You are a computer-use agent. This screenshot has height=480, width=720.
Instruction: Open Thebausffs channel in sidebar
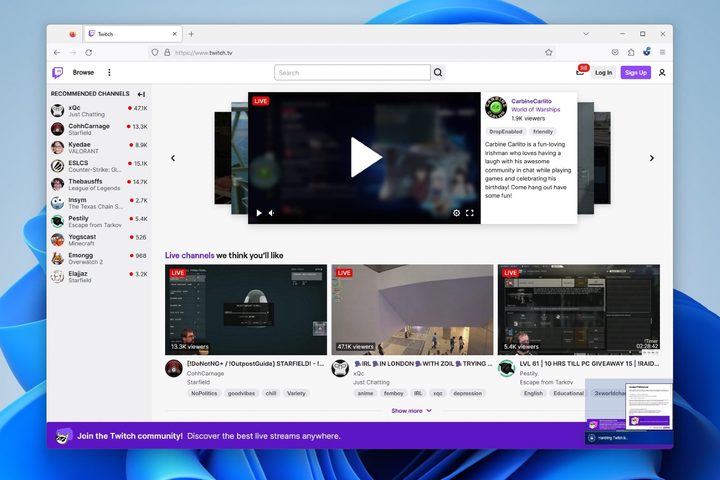[99, 185]
